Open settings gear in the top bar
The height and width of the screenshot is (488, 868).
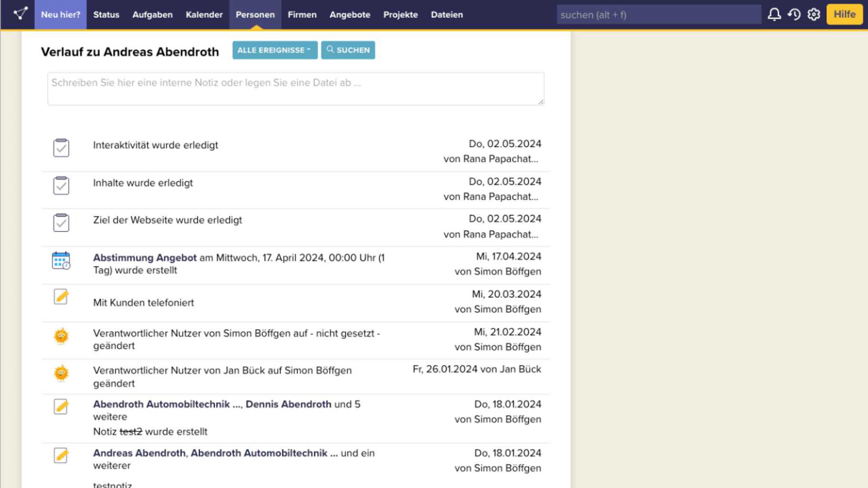[x=814, y=14]
